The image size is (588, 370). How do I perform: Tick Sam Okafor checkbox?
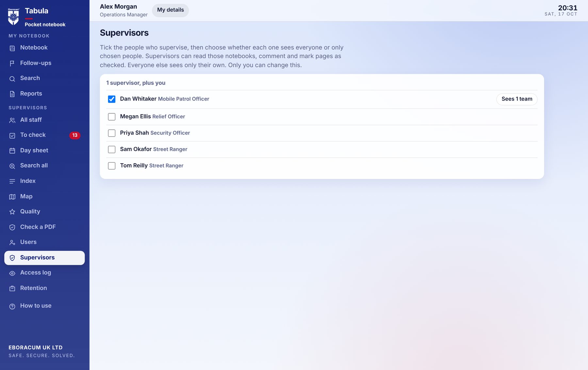coord(112,149)
